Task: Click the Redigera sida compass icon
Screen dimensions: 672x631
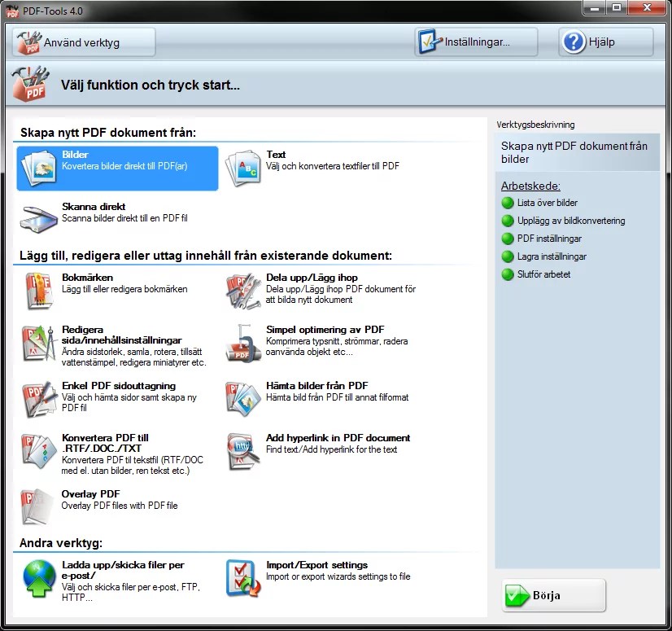Action: 39,344
